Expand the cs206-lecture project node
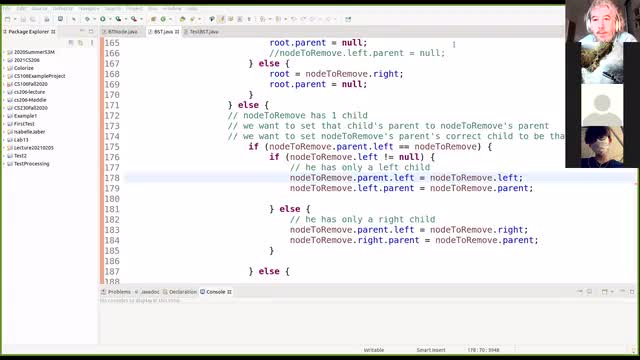Image resolution: width=640 pixels, height=360 pixels. tap(4, 92)
